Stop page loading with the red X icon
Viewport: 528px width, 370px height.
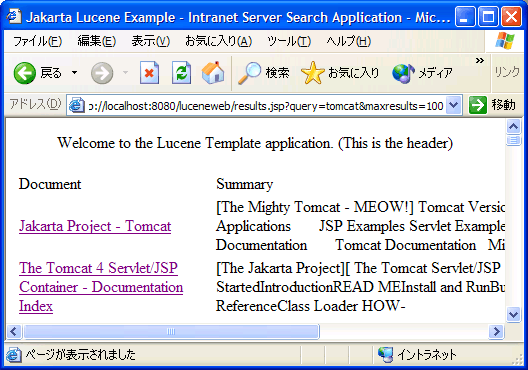(x=149, y=72)
